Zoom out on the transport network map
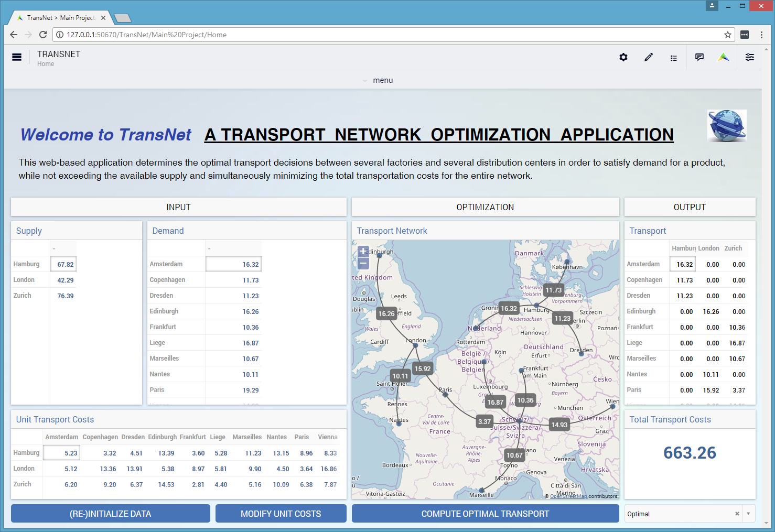The image size is (775, 532). coord(363,263)
